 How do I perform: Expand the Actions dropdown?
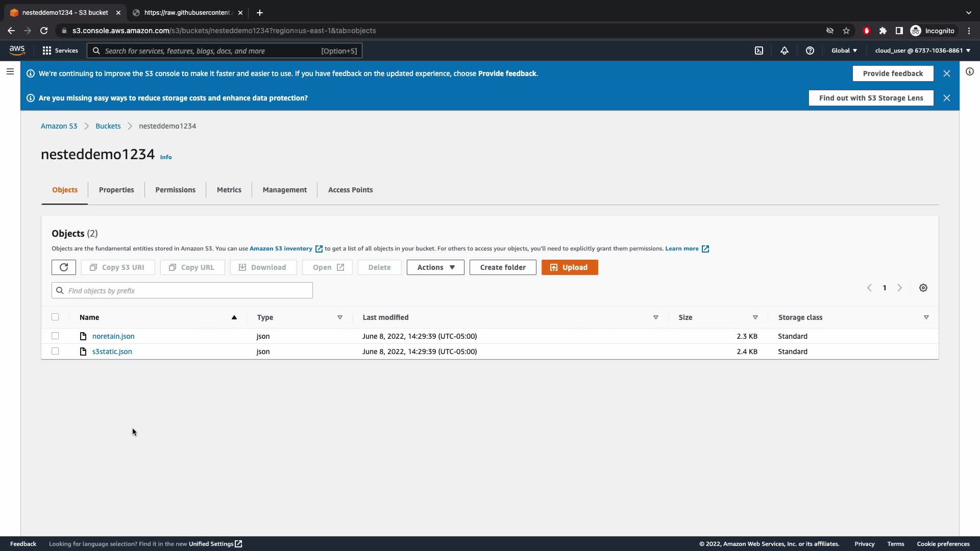tap(435, 267)
